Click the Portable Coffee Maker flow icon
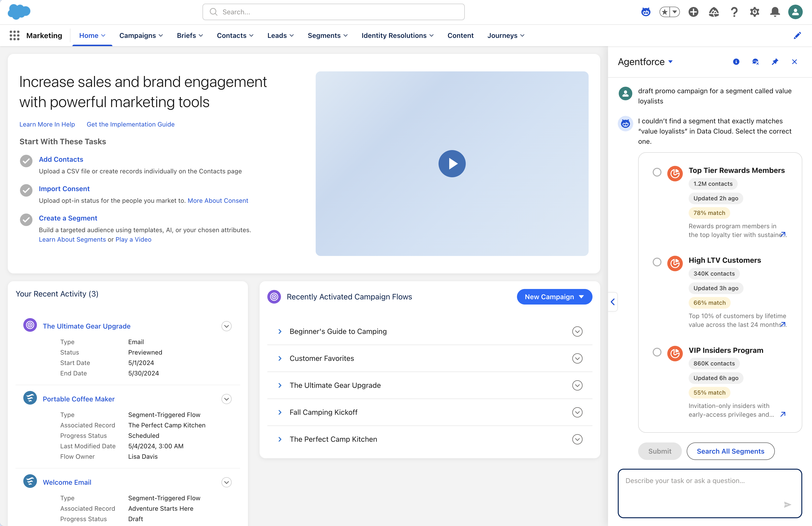Image resolution: width=812 pixels, height=526 pixels. [30, 398]
